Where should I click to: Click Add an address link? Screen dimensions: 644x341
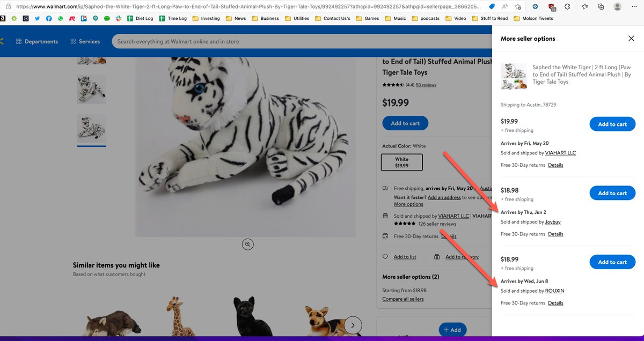[444, 197]
